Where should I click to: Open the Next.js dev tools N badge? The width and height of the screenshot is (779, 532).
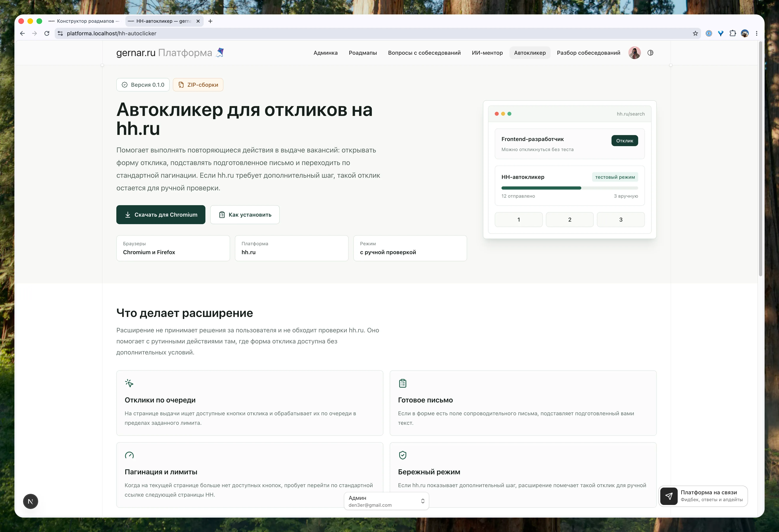[x=30, y=501]
